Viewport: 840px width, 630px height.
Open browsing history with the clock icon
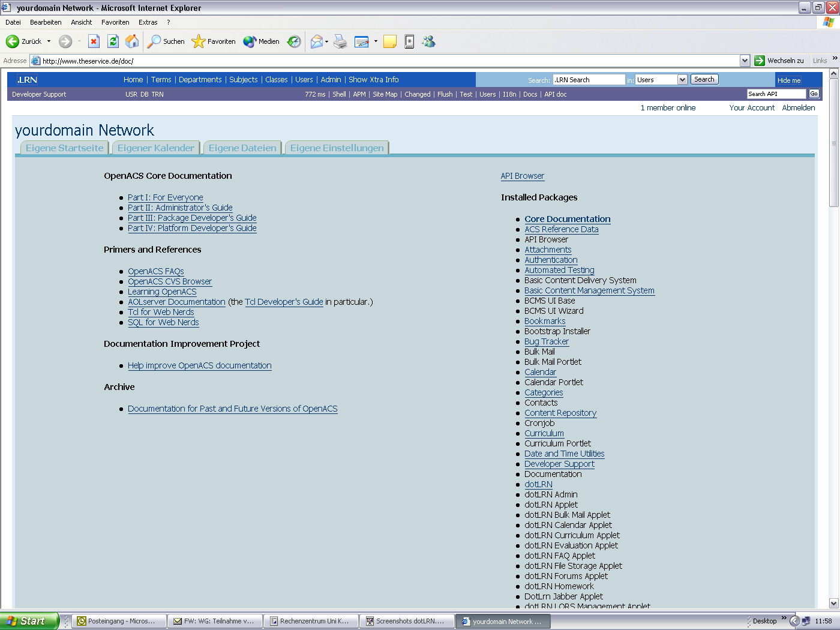[x=293, y=41]
